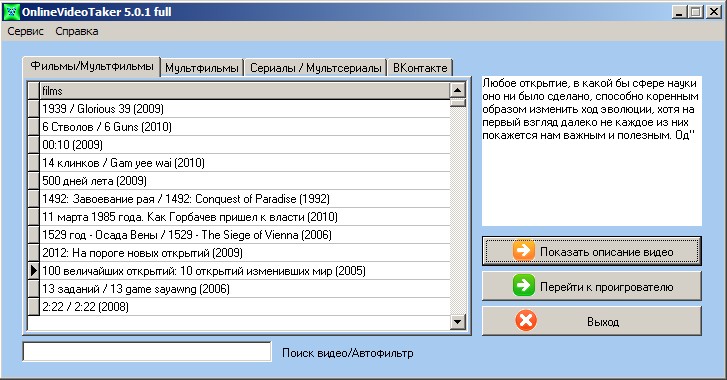
Task: Open the Сериалы / Мультсериалы tab
Action: pos(316,68)
